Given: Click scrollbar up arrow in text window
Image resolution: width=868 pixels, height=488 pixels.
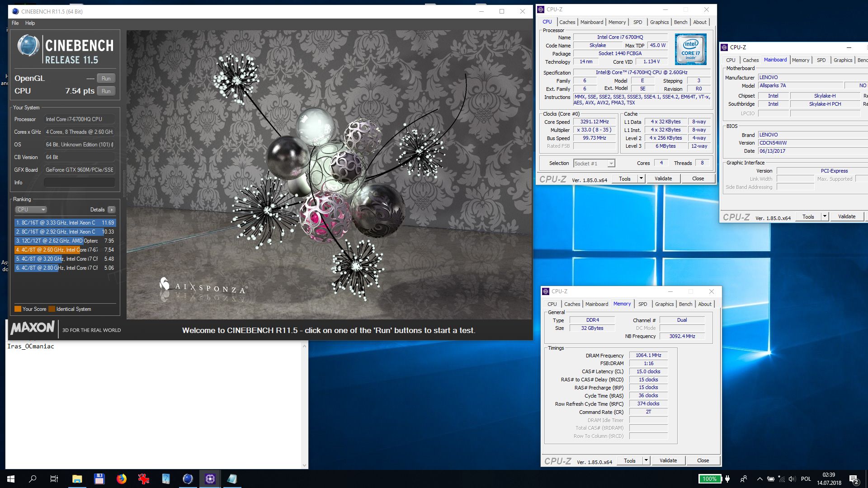Looking at the screenshot, I should click(304, 346).
